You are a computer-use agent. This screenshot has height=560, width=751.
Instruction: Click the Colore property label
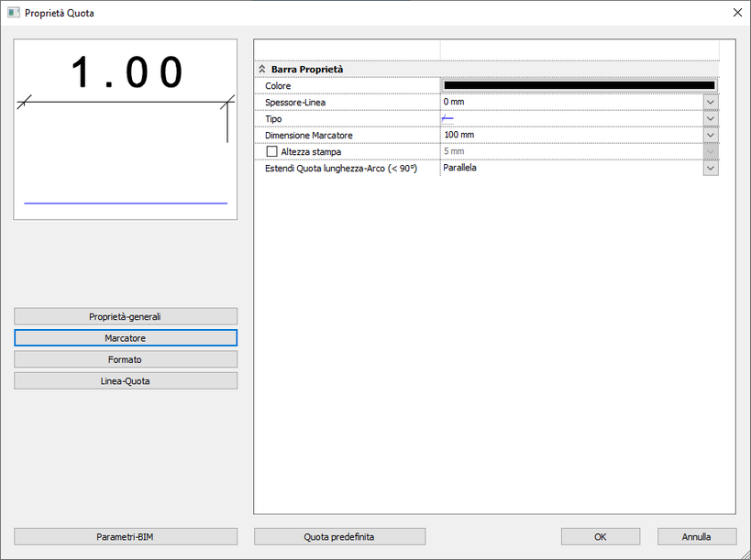point(278,86)
